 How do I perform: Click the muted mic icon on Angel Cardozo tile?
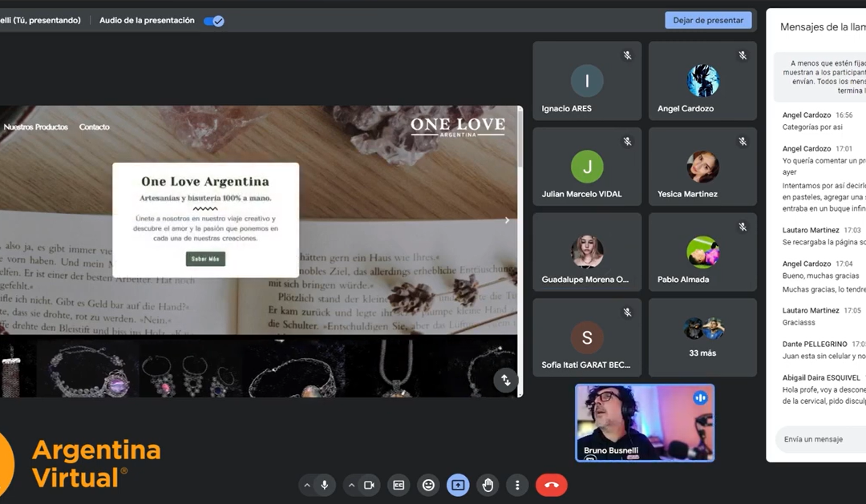point(743,55)
